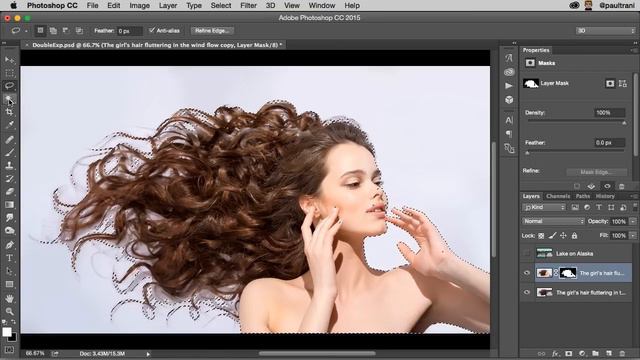Open status bar info arrow menu
The height and width of the screenshot is (360, 640).
148,354
